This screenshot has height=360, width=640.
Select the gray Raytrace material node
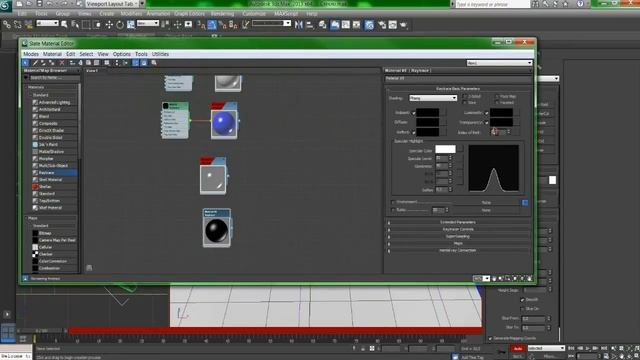click(213, 176)
